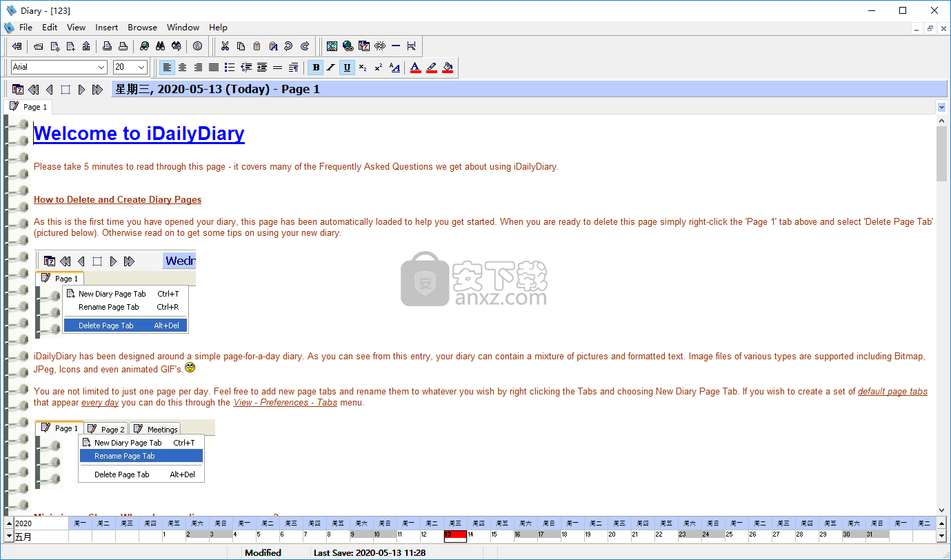Click the font color A icon
951x560 pixels.
pyautogui.click(x=415, y=67)
